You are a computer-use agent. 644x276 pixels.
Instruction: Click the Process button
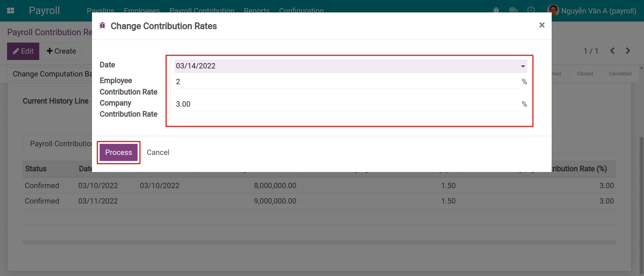[118, 153]
